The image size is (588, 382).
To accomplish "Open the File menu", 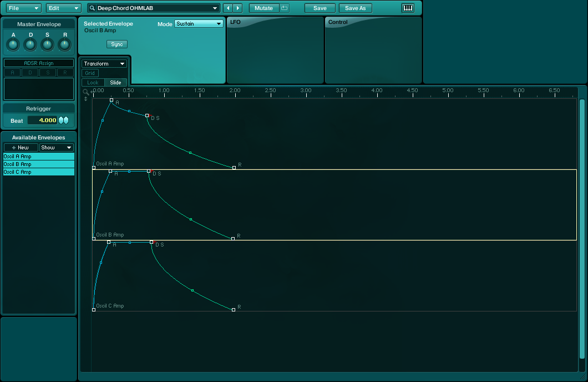I will click(x=23, y=8).
